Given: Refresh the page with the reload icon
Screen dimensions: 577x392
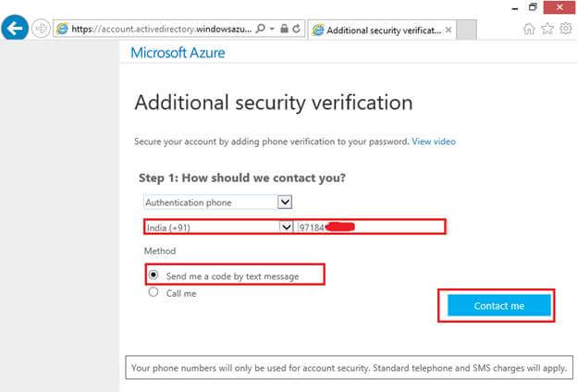Looking at the screenshot, I should pos(296,29).
